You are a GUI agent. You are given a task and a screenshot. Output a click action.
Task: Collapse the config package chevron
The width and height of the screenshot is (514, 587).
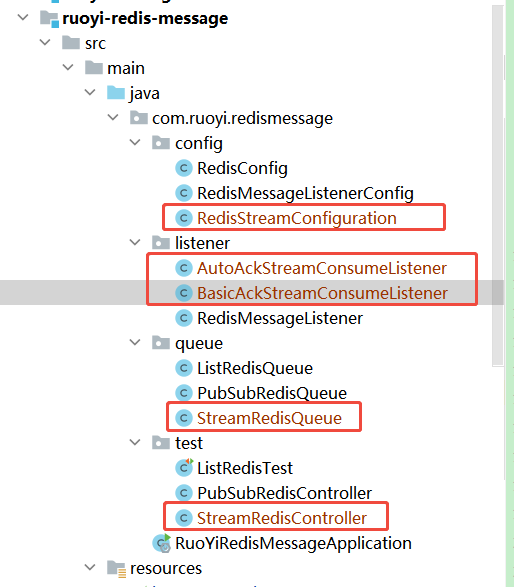pos(135,143)
